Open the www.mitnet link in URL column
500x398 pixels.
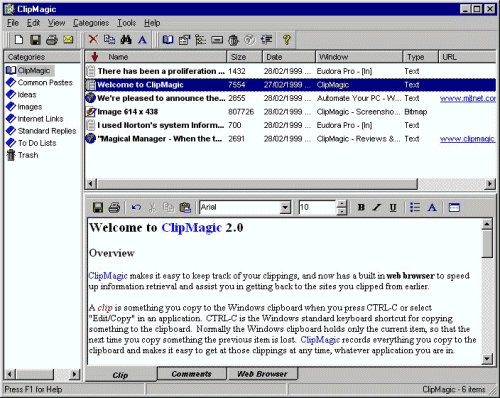click(468, 98)
